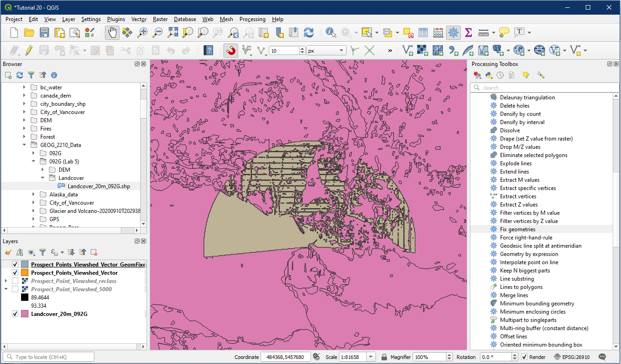
Task: Click the pink Landcover_20m_092G color swatch
Action: coord(25,314)
